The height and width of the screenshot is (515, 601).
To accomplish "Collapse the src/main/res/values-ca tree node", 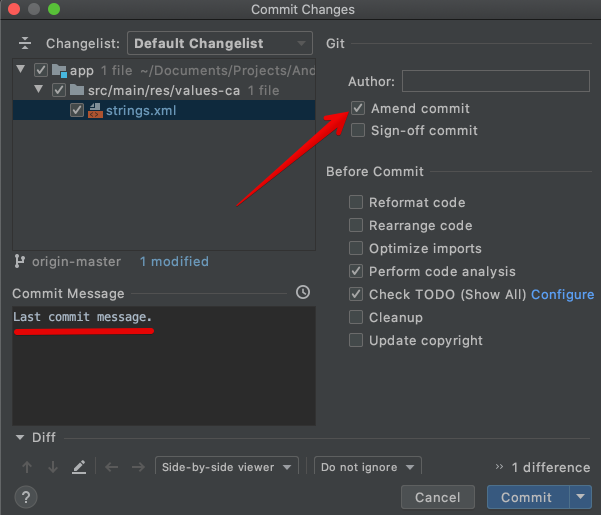I will point(38,89).
